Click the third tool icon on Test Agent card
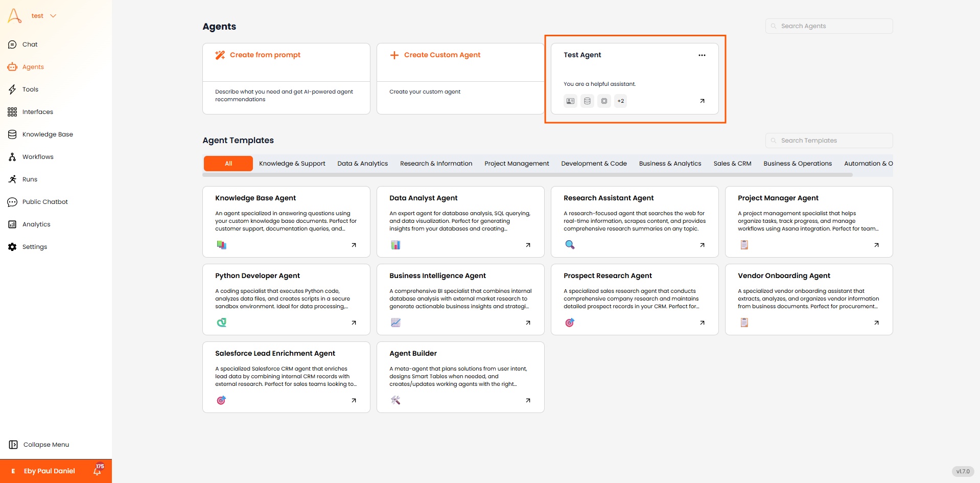This screenshot has width=980, height=483. tap(604, 101)
